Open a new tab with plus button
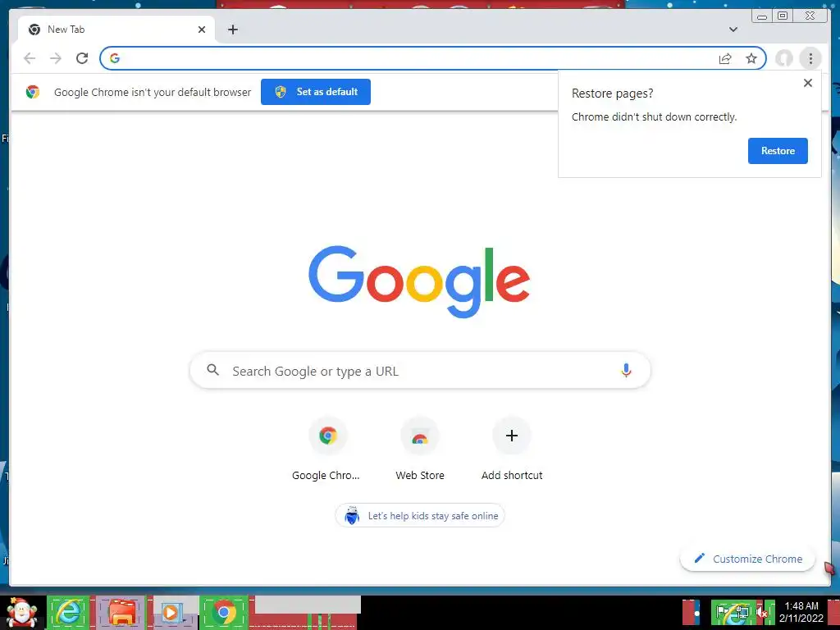This screenshot has height=630, width=840. pyautogui.click(x=232, y=30)
